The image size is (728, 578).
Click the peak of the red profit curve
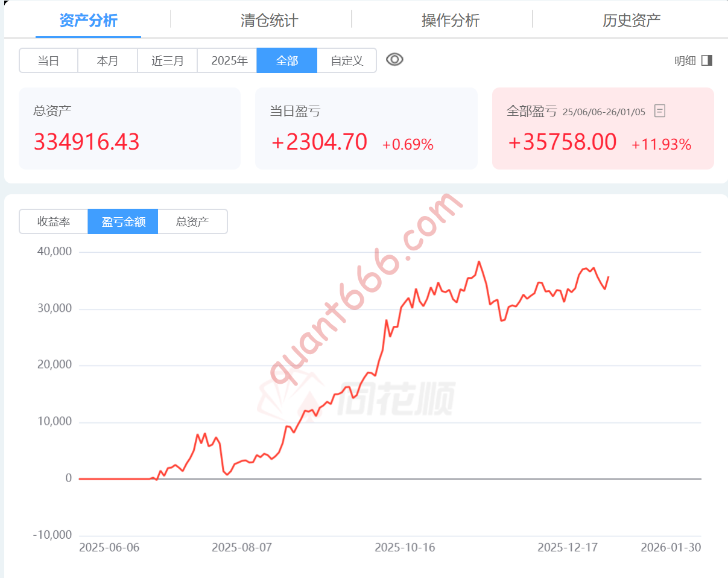480,261
